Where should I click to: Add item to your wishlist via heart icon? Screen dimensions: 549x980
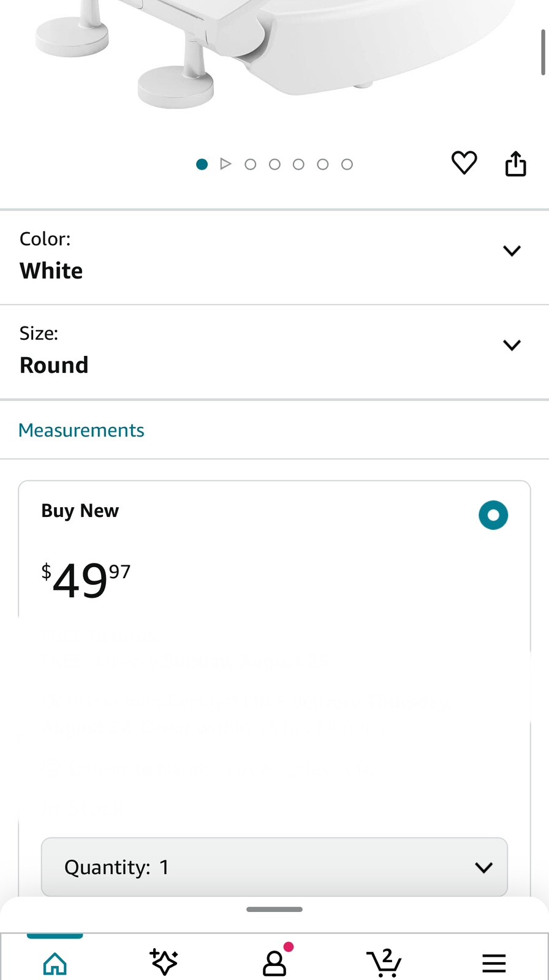464,163
